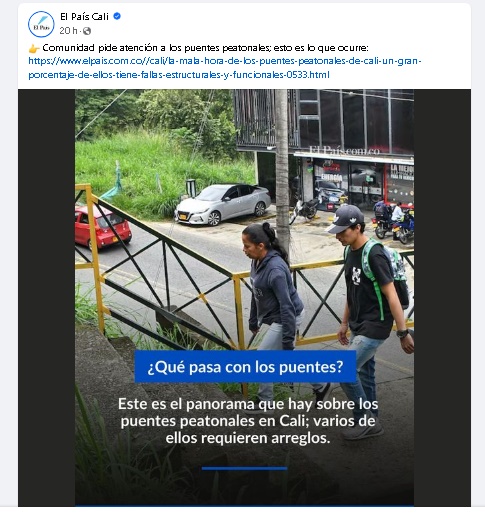485x519 pixels.
Task: Click the dark letterbox area left of the photo
Action: pos(46,297)
